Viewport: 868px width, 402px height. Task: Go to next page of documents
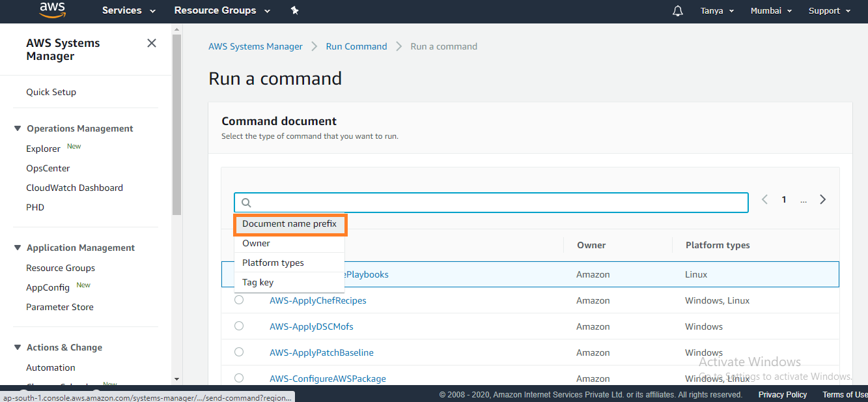click(823, 199)
